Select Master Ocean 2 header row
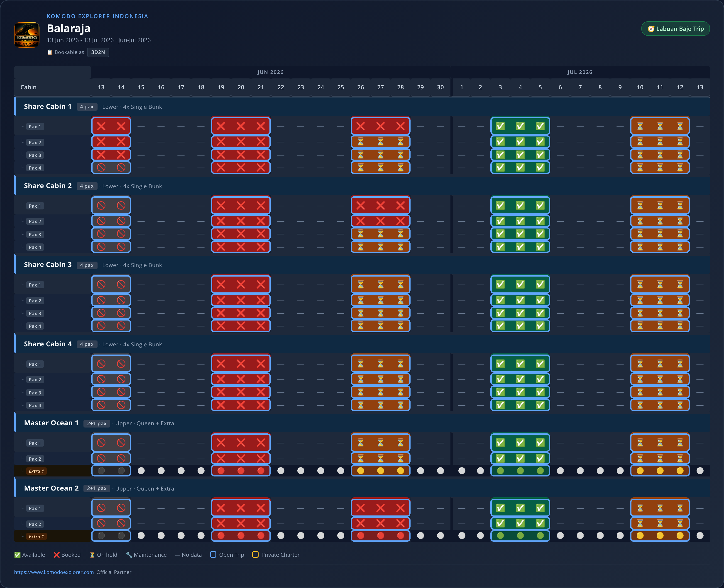 click(362, 488)
